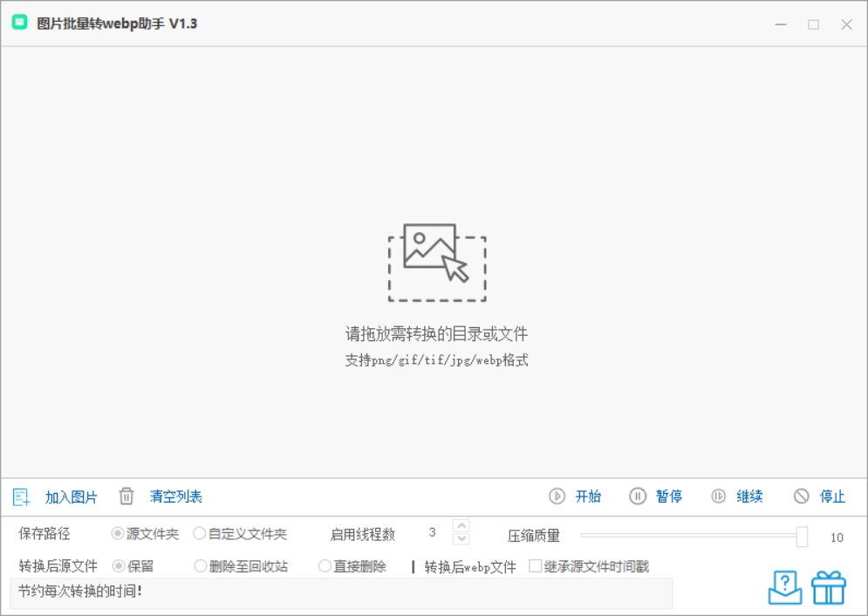Click the 加入图片 text button
868x616 pixels.
71,497
